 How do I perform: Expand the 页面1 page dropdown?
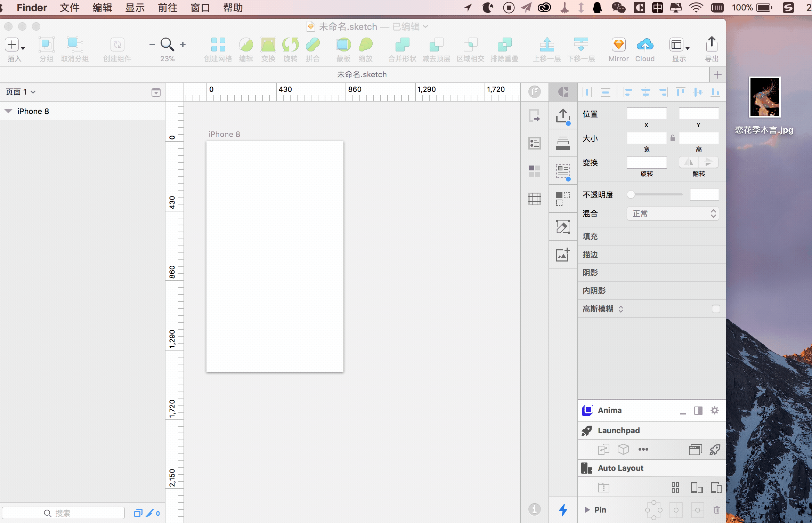coord(21,91)
